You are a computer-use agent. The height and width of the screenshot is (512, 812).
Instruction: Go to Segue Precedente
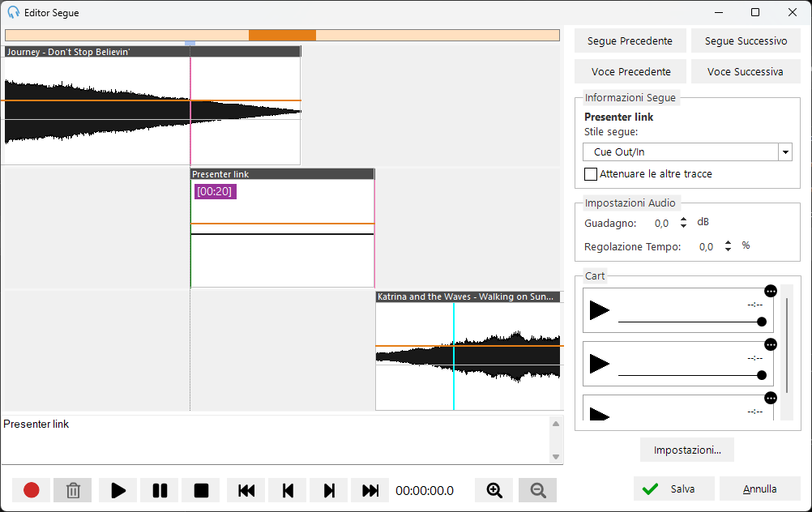point(630,41)
